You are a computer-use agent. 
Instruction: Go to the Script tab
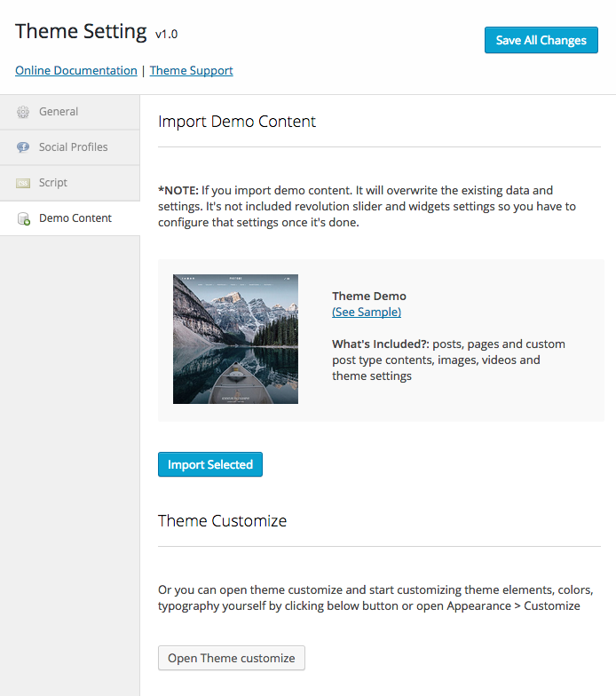pos(53,183)
